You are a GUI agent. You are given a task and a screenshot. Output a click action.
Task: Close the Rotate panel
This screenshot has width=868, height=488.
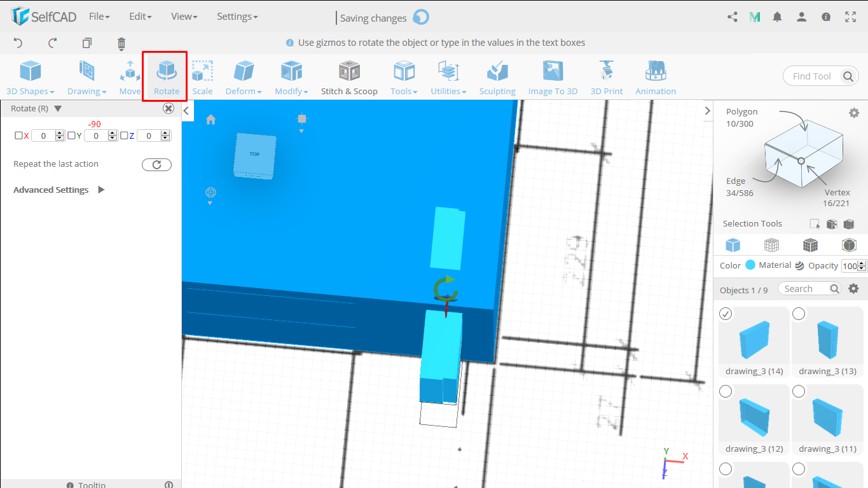pyautogui.click(x=169, y=108)
